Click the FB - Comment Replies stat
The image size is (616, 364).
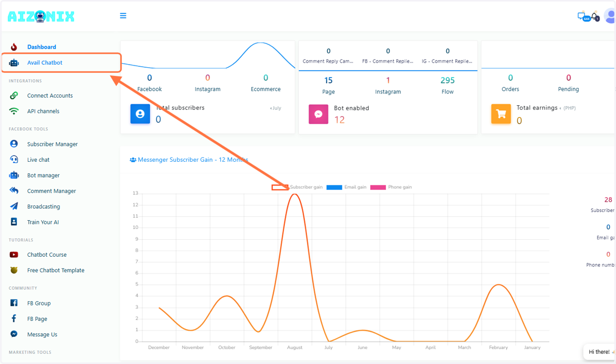point(388,55)
